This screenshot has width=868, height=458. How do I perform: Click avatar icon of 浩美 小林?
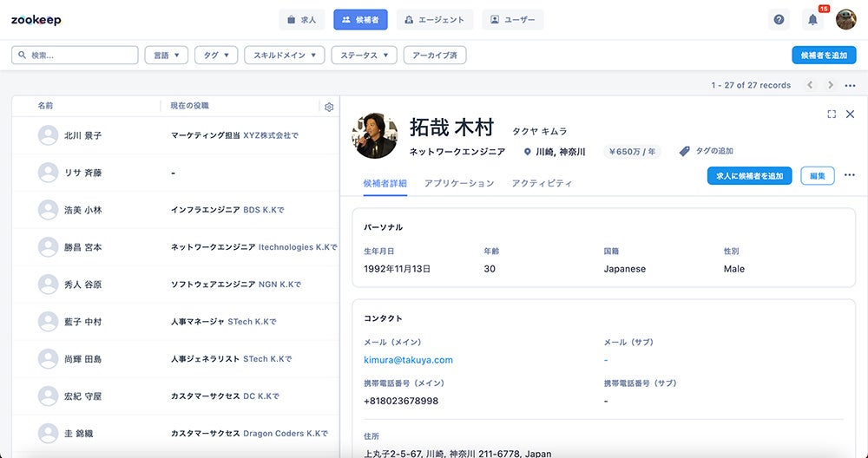(48, 210)
